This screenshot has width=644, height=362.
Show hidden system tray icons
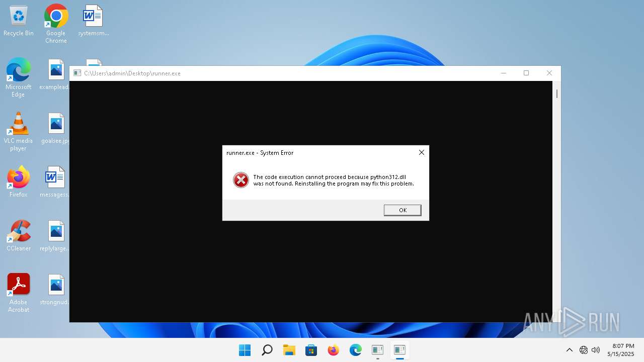pos(570,350)
